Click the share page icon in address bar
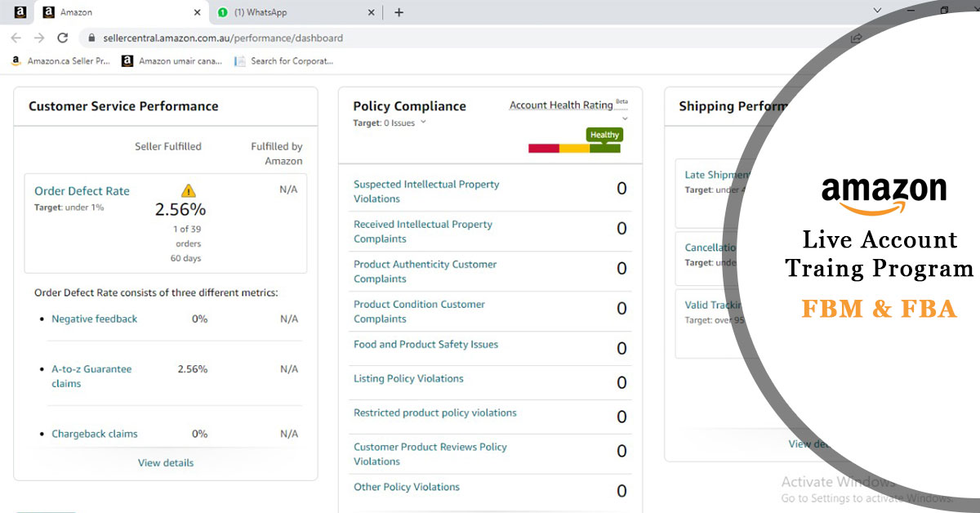This screenshot has height=513, width=980. tap(856, 38)
